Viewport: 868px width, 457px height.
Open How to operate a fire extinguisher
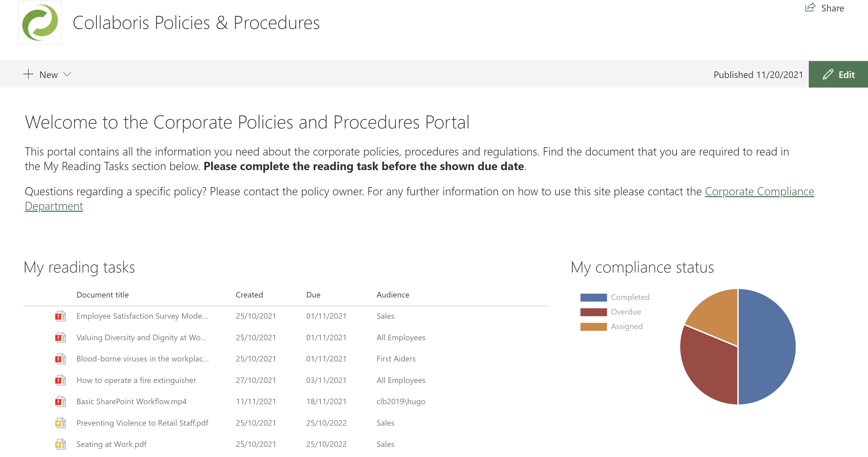pyautogui.click(x=136, y=380)
